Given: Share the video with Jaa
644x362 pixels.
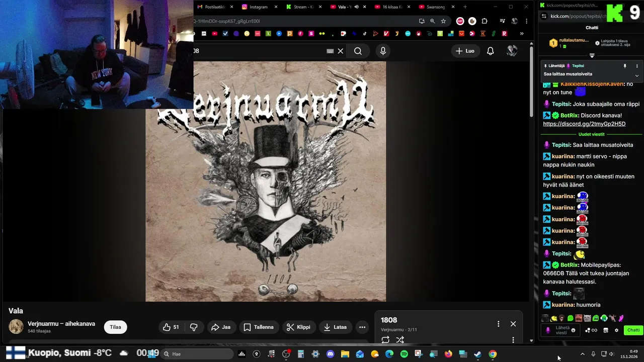Looking at the screenshot, I should coord(221,327).
